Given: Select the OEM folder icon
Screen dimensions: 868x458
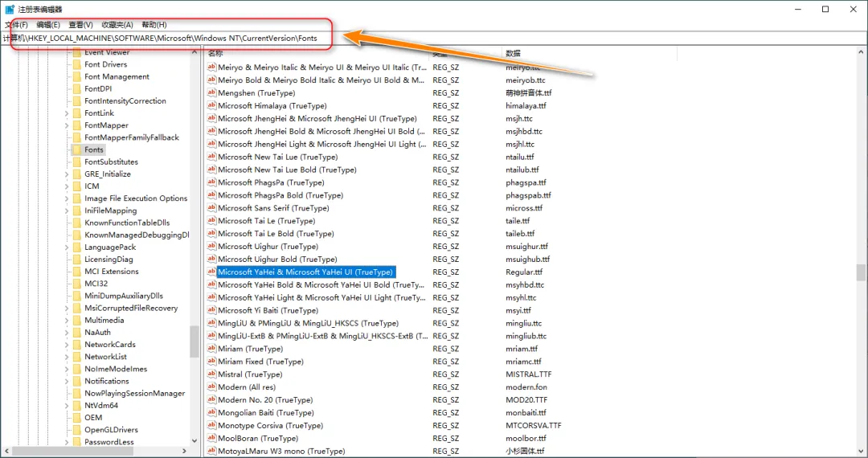Looking at the screenshot, I should coord(77,418).
